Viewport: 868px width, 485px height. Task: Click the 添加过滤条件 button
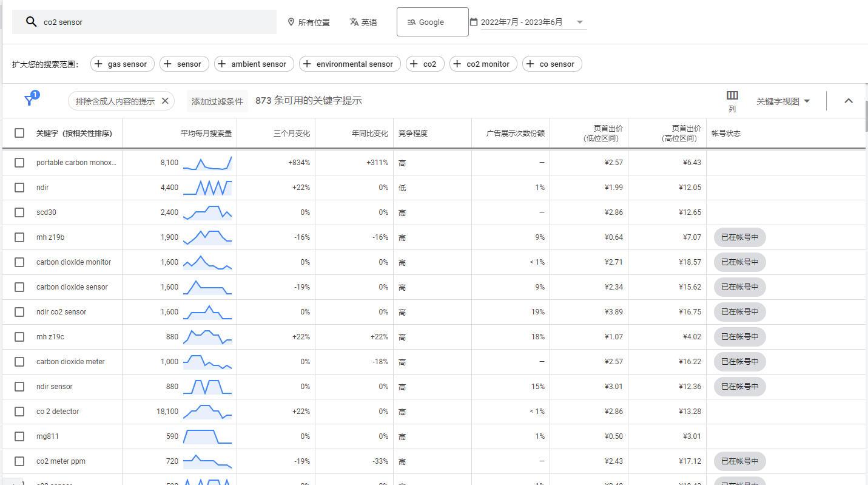tap(217, 101)
